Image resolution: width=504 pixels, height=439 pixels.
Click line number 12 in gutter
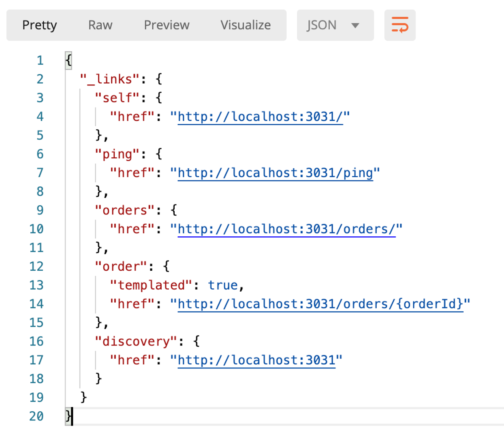click(x=37, y=267)
